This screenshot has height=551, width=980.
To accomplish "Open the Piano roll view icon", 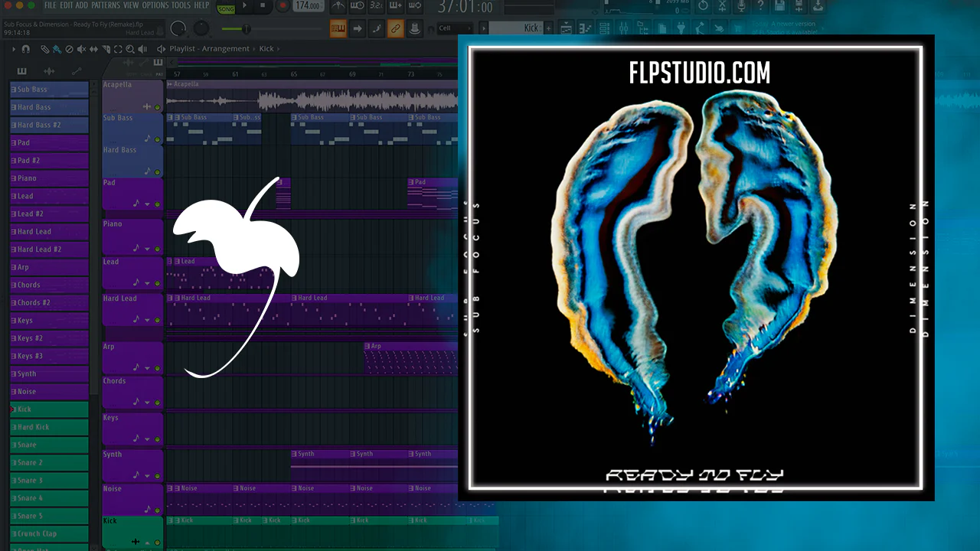I will (586, 28).
